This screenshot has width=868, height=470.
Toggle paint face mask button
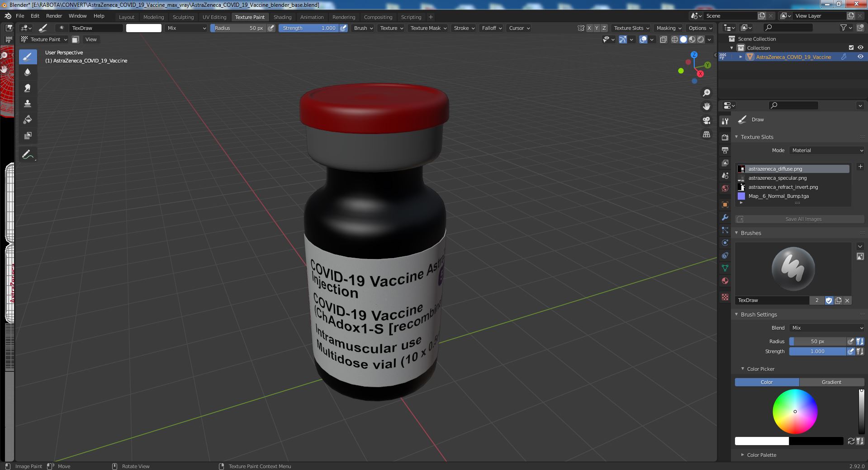click(76, 39)
